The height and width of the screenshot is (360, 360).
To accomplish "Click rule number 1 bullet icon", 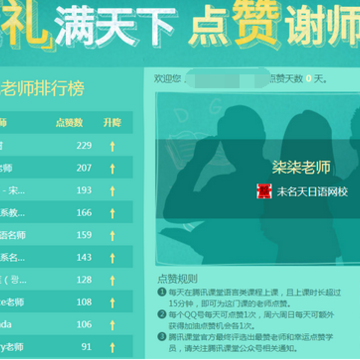I will 162,292.
